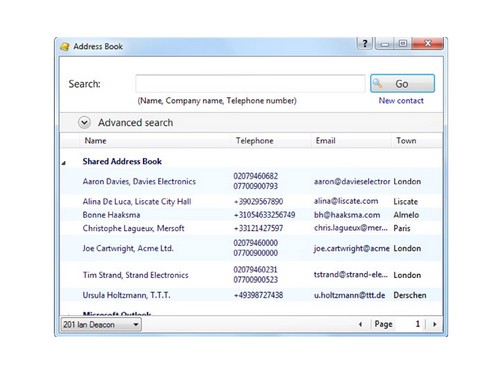Screen dimensions: 500x375
Task: Go to the previous page arrow
Action: pyautogui.click(x=360, y=324)
